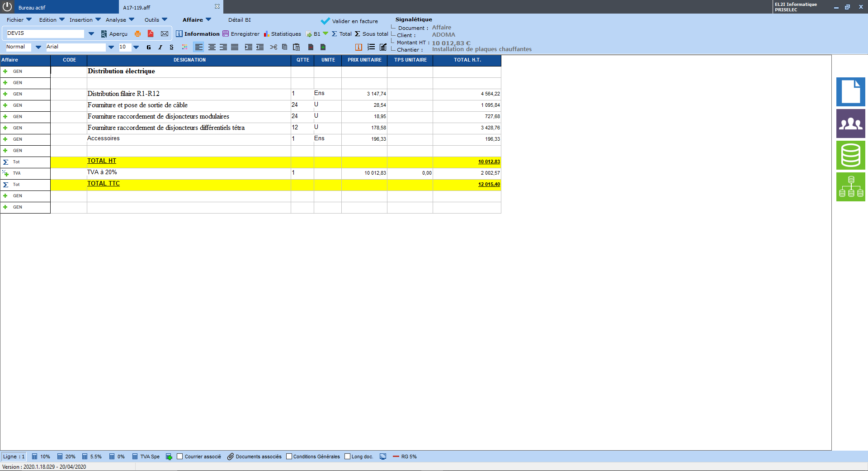This screenshot has width=868, height=471.
Task: Paste from clipboard icon
Action: coord(297,47)
